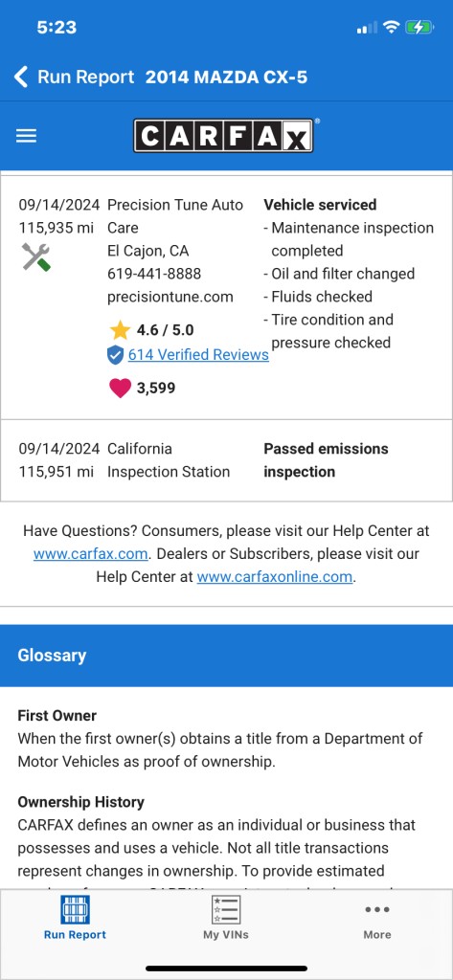Viewport: 453px width, 980px height.
Task: Tap the gold star rating icon
Action: pyautogui.click(x=120, y=330)
